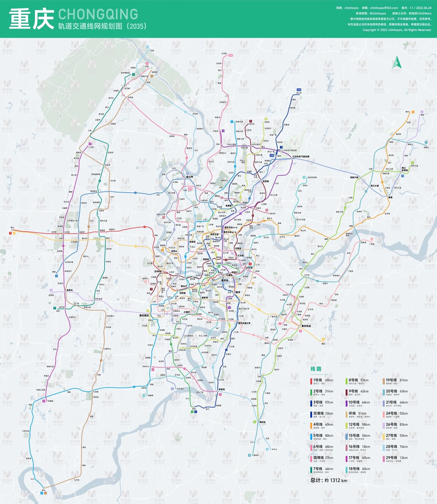Click the 空港 line badge above 举人坝
This screenshot has width=437, height=504.
[299, 90]
